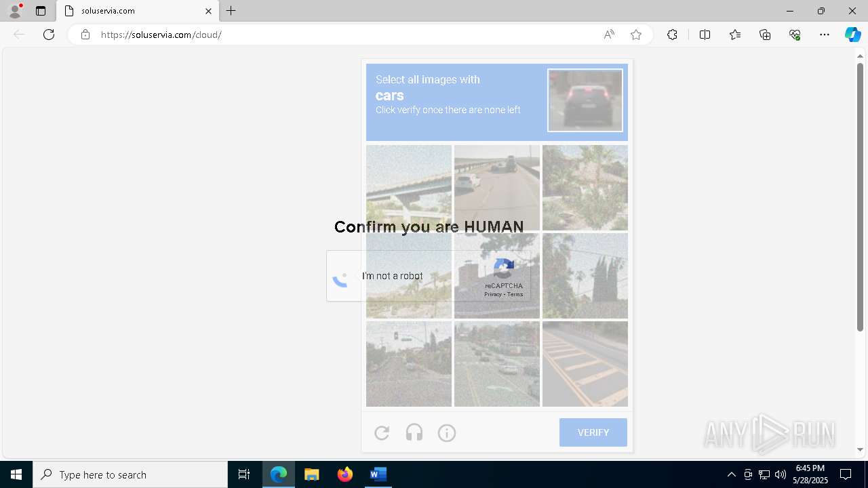868x488 pixels.
Task: Select the highway with white car tile
Action: pyautogui.click(x=497, y=188)
